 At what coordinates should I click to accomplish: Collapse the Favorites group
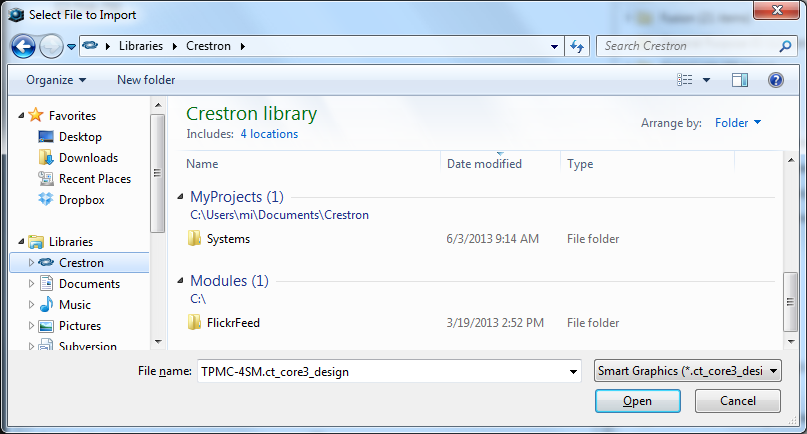coord(21,115)
